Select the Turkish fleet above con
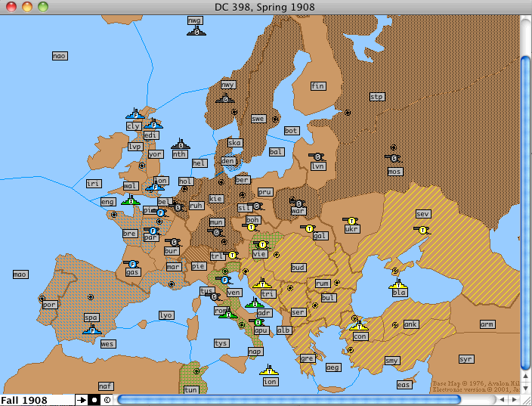This screenshot has height=406, width=532. [x=359, y=326]
